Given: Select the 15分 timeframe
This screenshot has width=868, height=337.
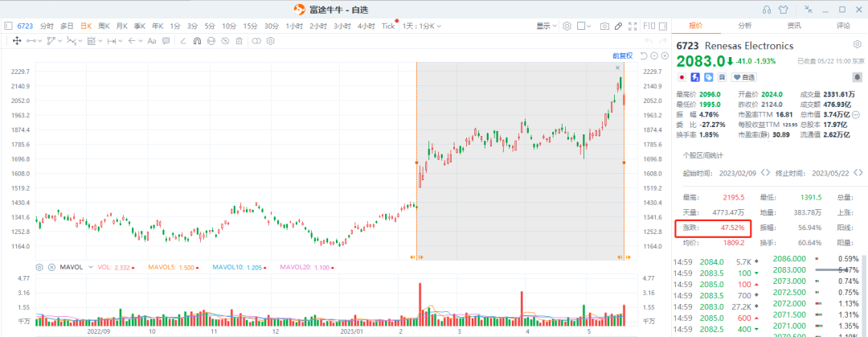Looking at the screenshot, I should click(x=250, y=26).
